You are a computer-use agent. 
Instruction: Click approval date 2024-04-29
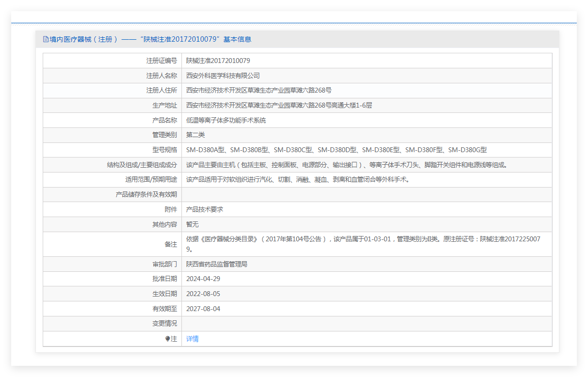203,279
